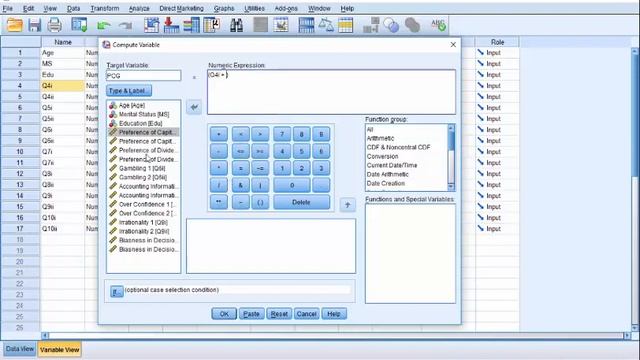Click the Function group list scrollbar
This screenshot has height=360, width=640.
pos(451,157)
